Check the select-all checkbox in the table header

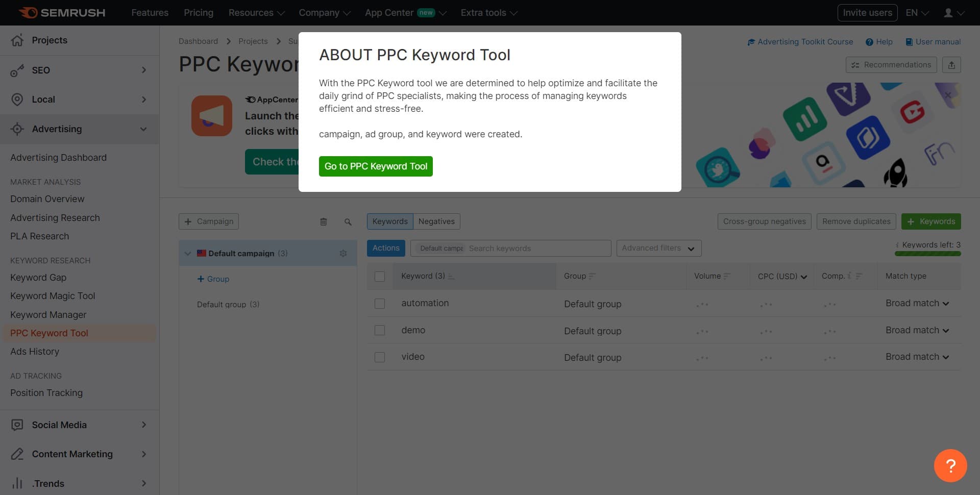tap(380, 276)
